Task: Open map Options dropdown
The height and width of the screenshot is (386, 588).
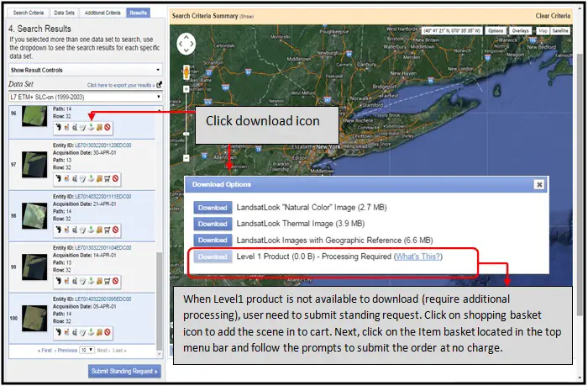Action: pos(496,31)
